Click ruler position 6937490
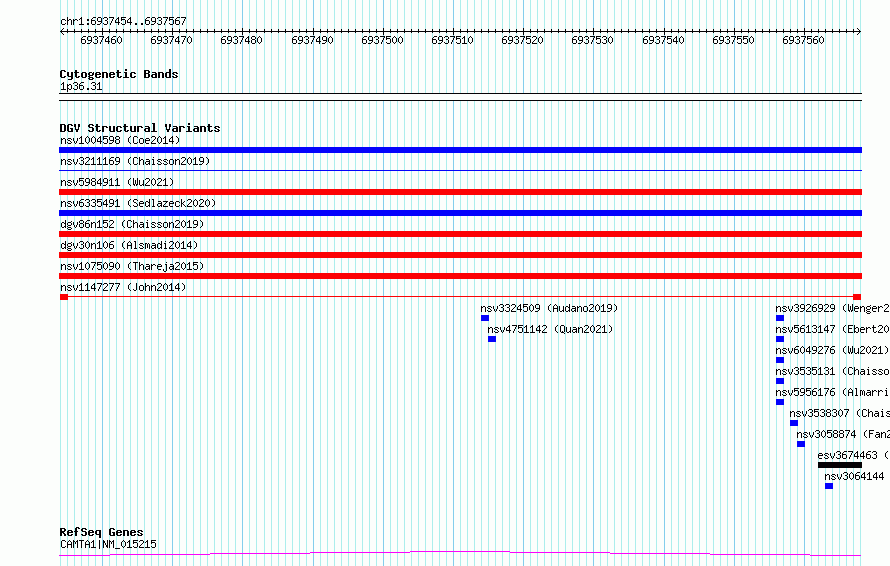 312,40
